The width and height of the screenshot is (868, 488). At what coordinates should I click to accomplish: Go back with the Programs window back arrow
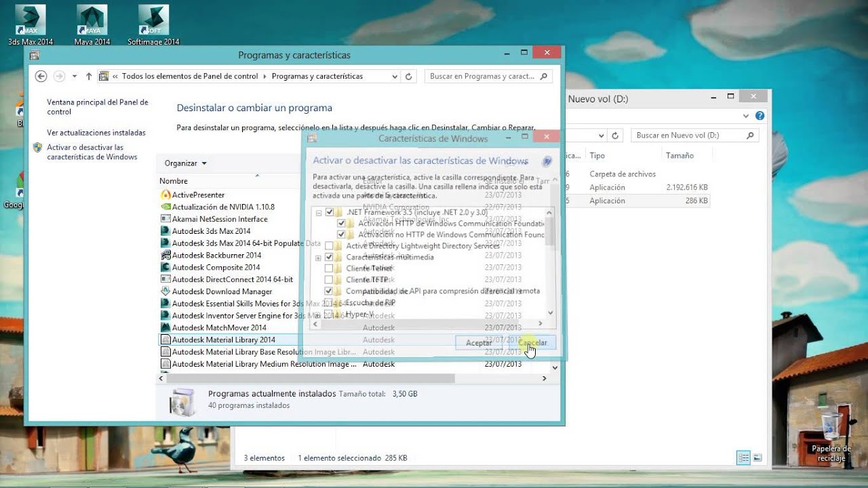(x=41, y=77)
